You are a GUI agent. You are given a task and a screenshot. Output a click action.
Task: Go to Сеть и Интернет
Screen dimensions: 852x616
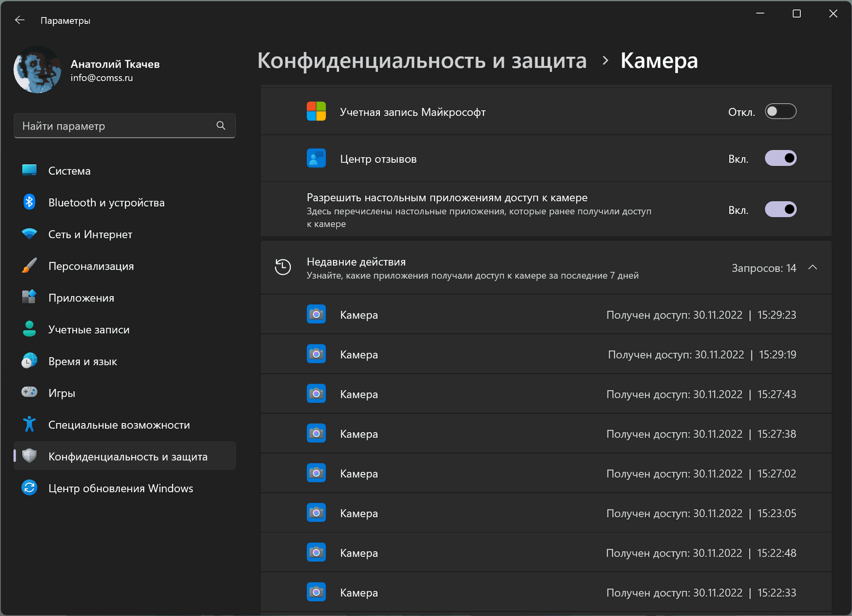coord(90,234)
